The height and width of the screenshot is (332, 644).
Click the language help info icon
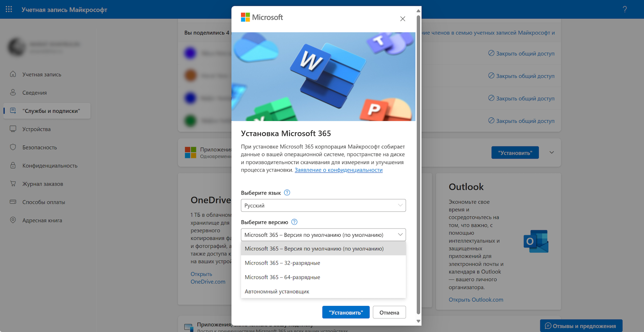tap(287, 193)
